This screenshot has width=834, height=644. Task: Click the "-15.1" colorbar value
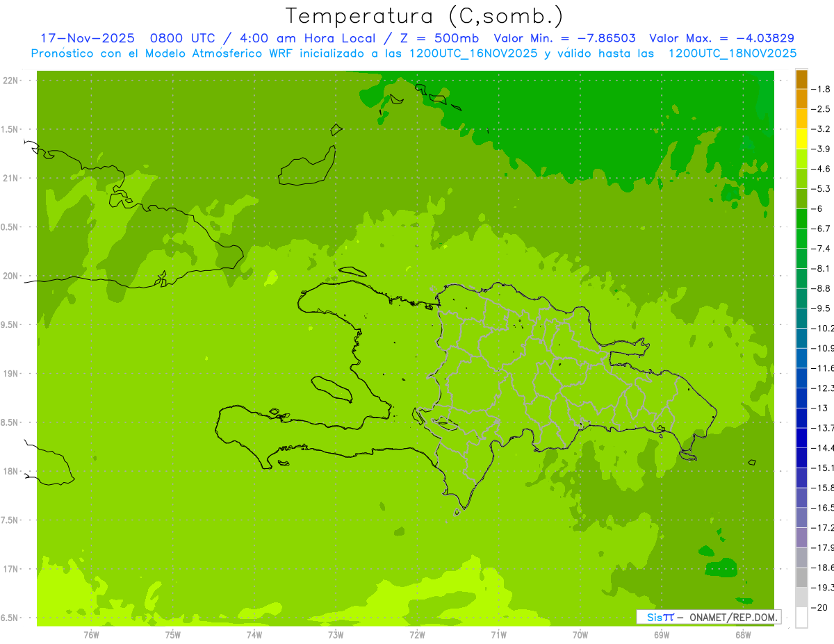(822, 468)
